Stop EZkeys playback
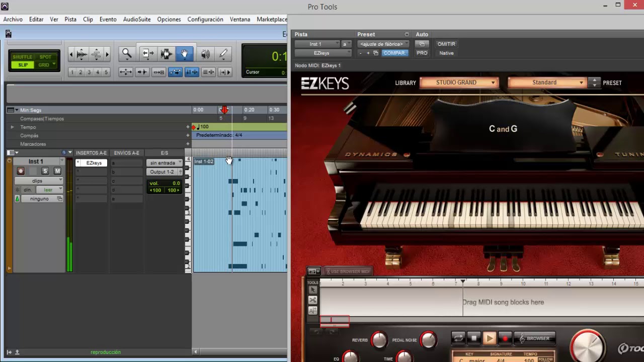 [474, 338]
